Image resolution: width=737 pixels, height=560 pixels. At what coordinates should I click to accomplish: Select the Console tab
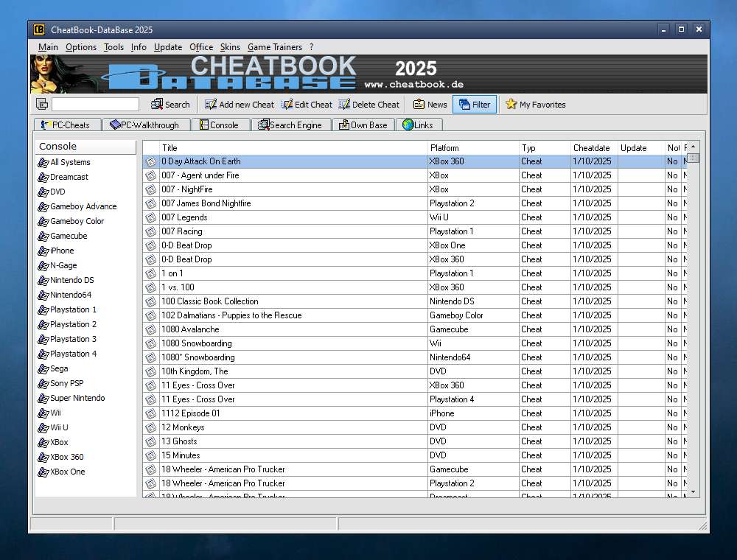point(220,125)
